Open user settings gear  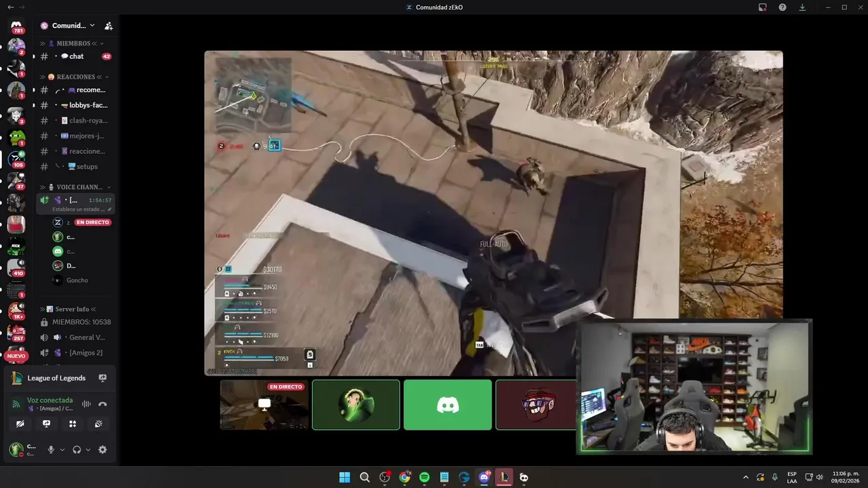click(x=102, y=449)
